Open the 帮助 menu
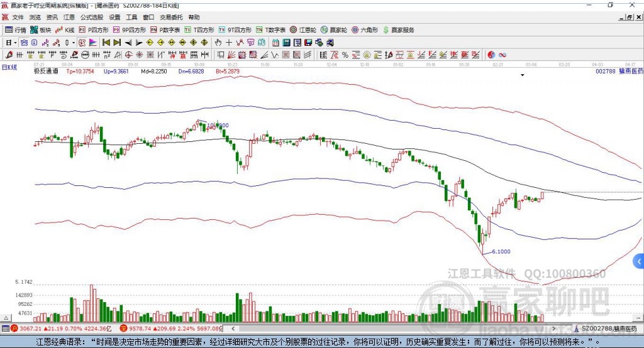644x348 pixels. [194, 17]
